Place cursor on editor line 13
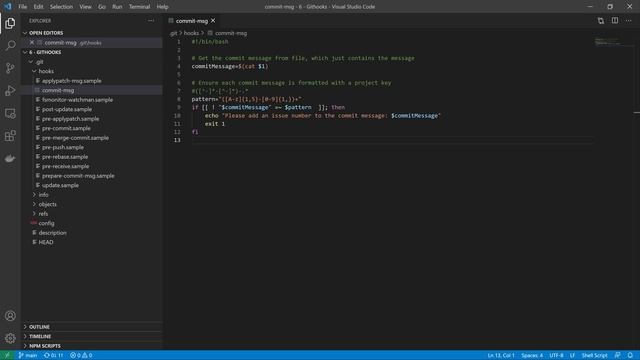Screen dimensions: 640x360 [392, 140]
